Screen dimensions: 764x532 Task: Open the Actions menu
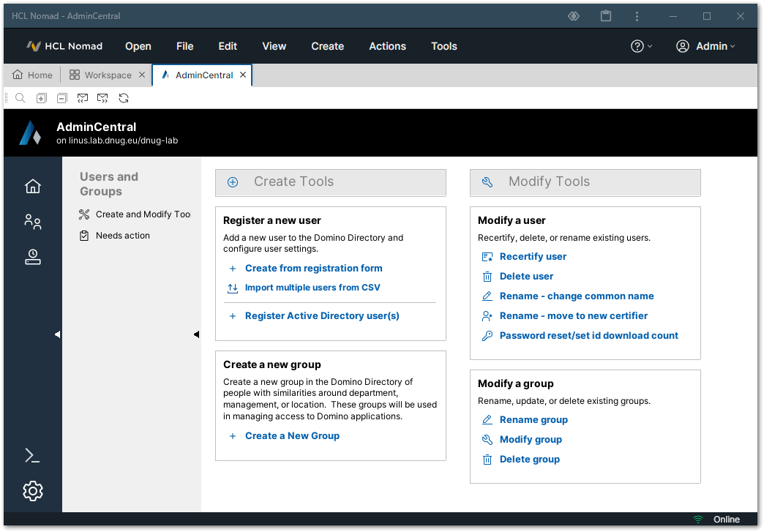pyautogui.click(x=387, y=46)
